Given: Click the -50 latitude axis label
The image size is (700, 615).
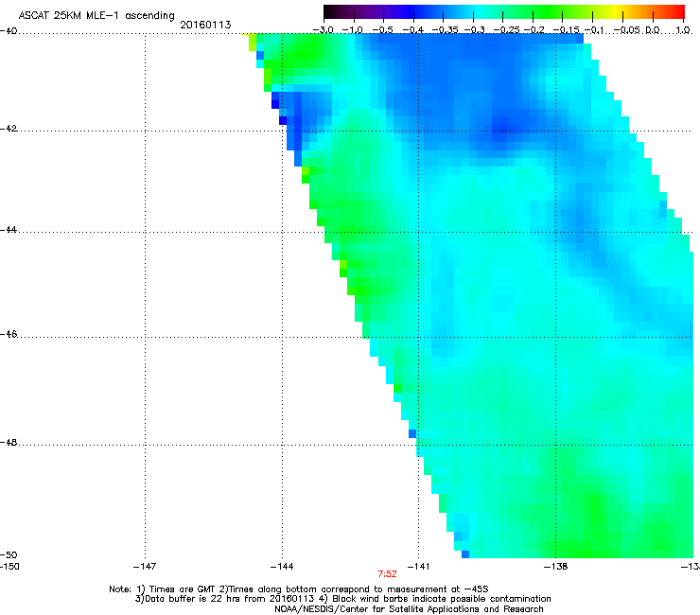Looking at the screenshot, I should pos(9,554).
